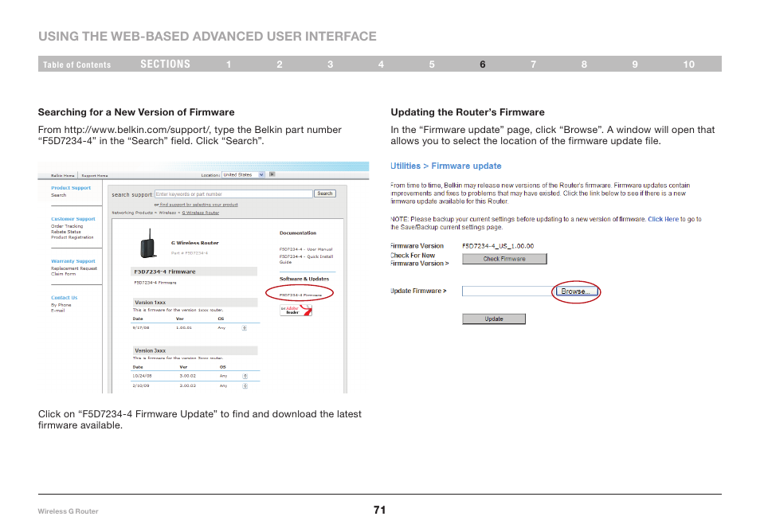The width and height of the screenshot is (760, 532).
Task: Click the Update Firmware file path field
Action: (x=507, y=291)
